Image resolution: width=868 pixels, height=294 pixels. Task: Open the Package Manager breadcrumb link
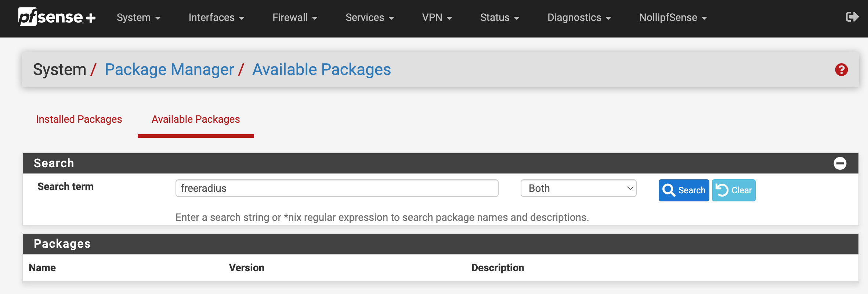click(169, 69)
